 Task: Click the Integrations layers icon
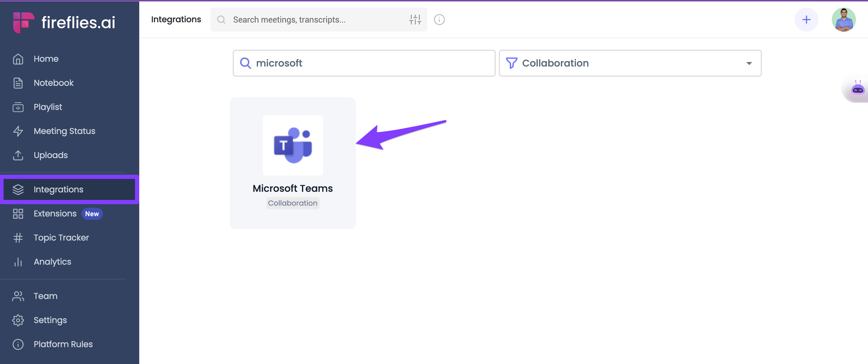[x=18, y=190]
